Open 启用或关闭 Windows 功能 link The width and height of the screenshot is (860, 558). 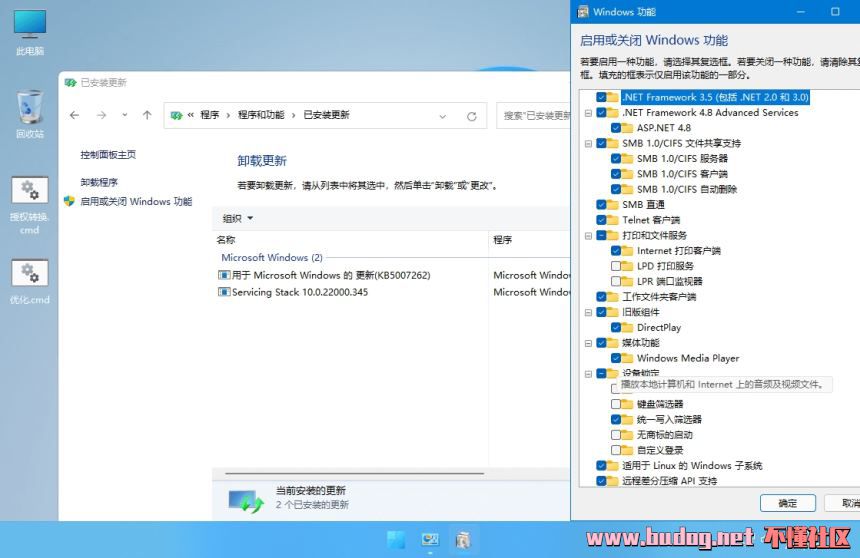[136, 201]
